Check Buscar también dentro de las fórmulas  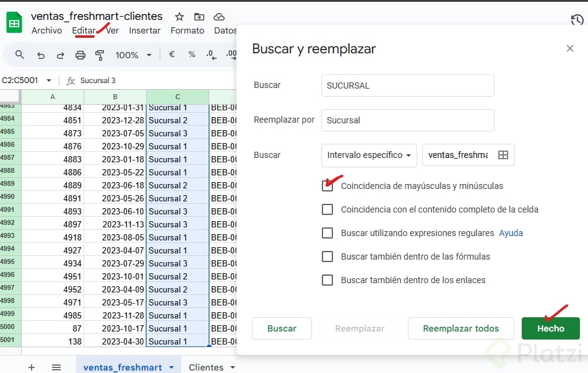tap(327, 257)
